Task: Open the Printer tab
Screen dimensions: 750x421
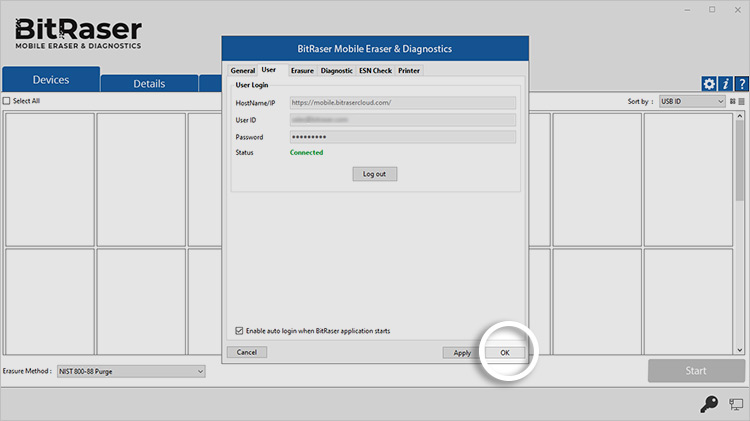Action: click(x=409, y=70)
